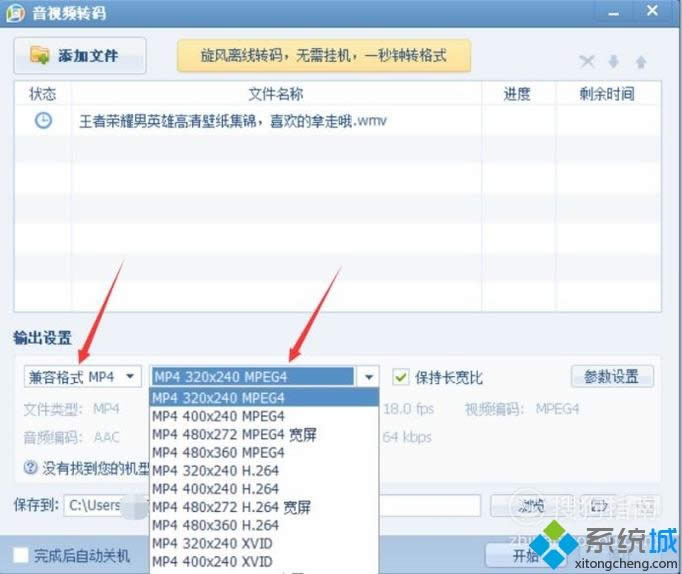682x574 pixels.
Task: Select the 王者荣耀男英雄高清壁纸集锦 wmv file row
Action: click(338, 121)
